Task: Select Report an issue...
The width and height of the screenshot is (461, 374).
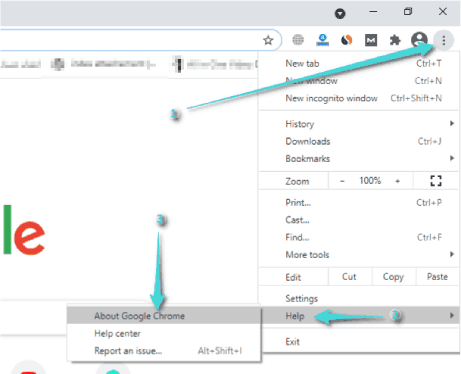Action: pos(163,351)
